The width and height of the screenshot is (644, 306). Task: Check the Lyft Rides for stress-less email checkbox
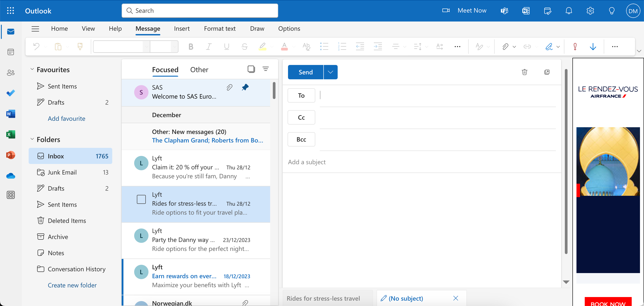coord(141,199)
